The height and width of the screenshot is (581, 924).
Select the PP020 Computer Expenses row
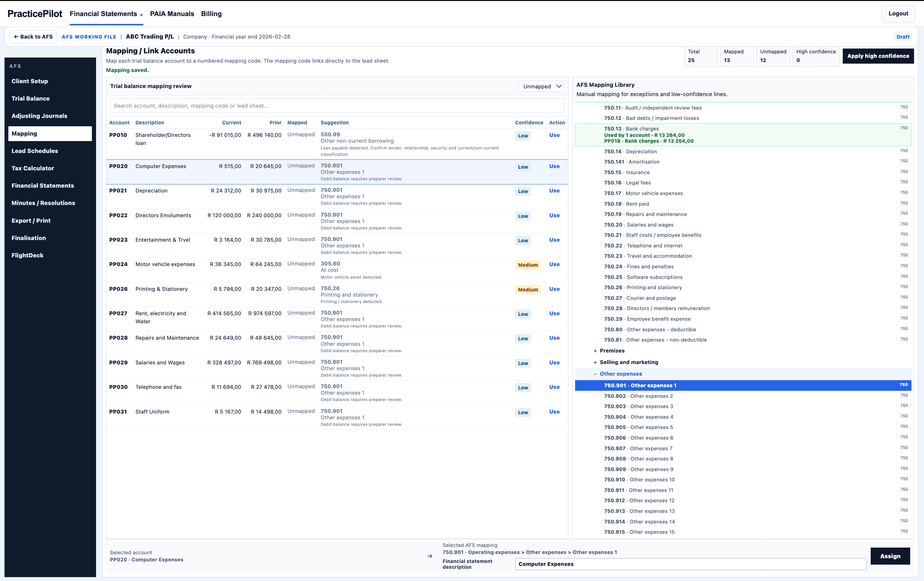pyautogui.click(x=337, y=172)
